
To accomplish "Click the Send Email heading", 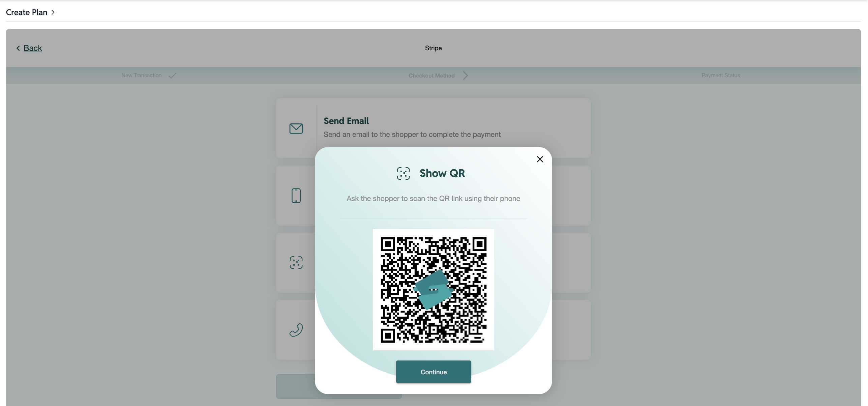I will tap(346, 121).
